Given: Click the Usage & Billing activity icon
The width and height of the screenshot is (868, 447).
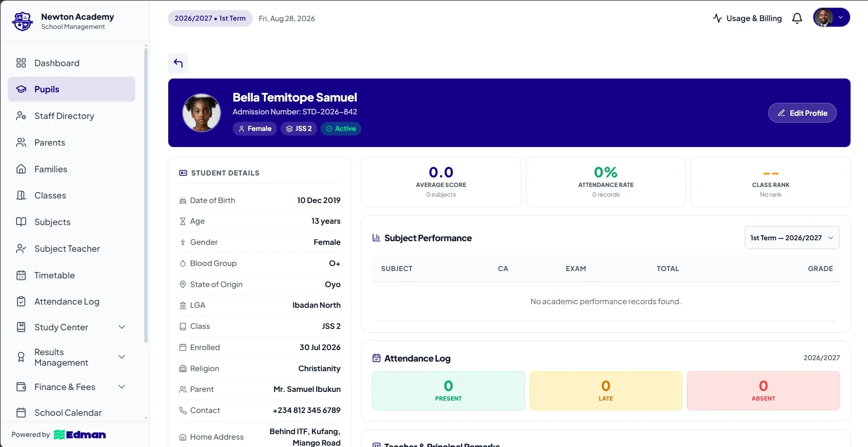Looking at the screenshot, I should (x=717, y=18).
